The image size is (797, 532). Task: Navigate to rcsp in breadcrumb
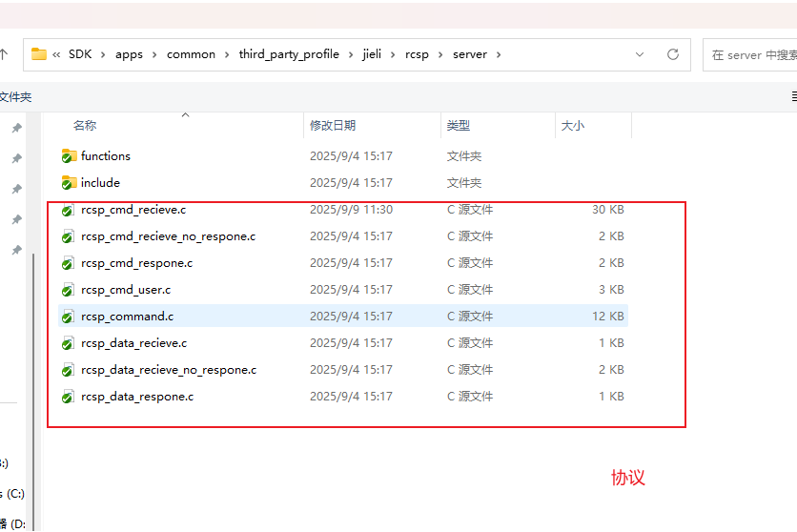click(417, 54)
